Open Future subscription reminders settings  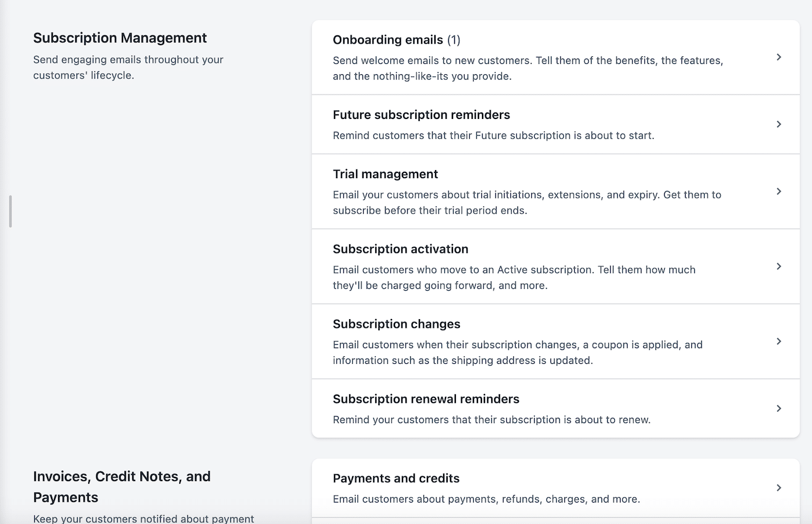point(421,114)
